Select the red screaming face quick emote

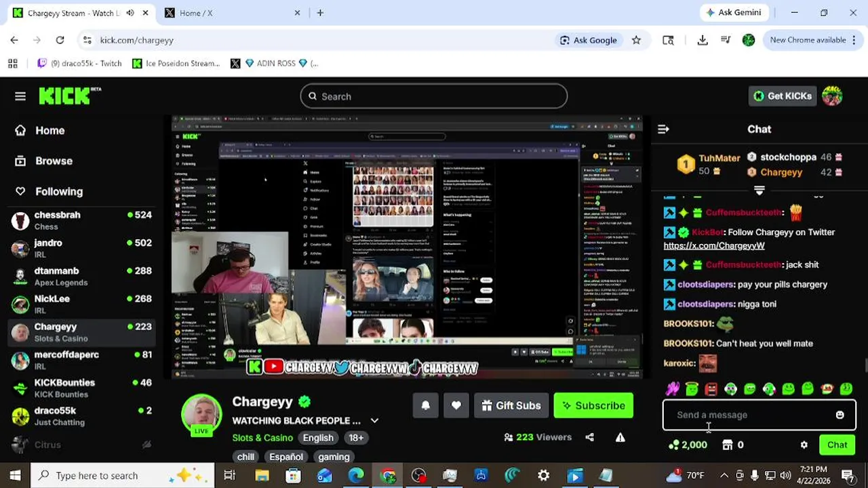coord(711,389)
